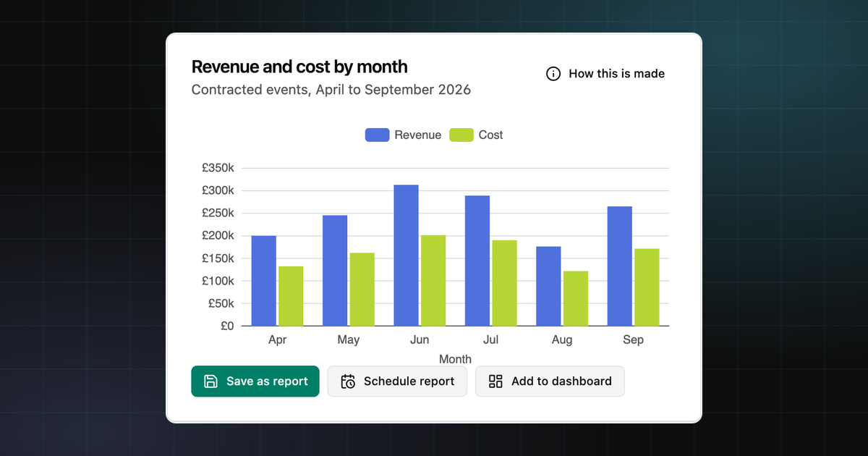This screenshot has height=456, width=868.
Task: Click the £200k y-axis label
Action: 218,236
